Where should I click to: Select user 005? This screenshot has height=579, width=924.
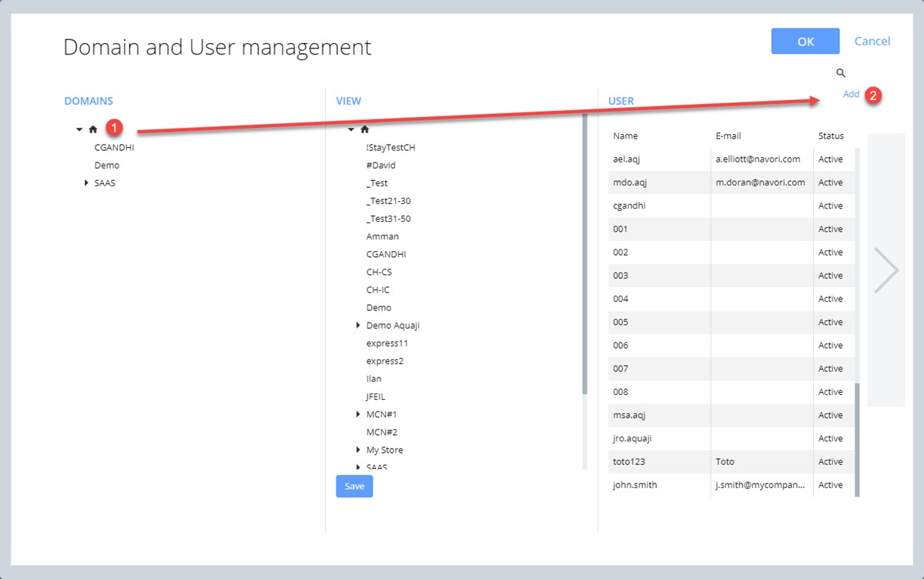click(730, 322)
